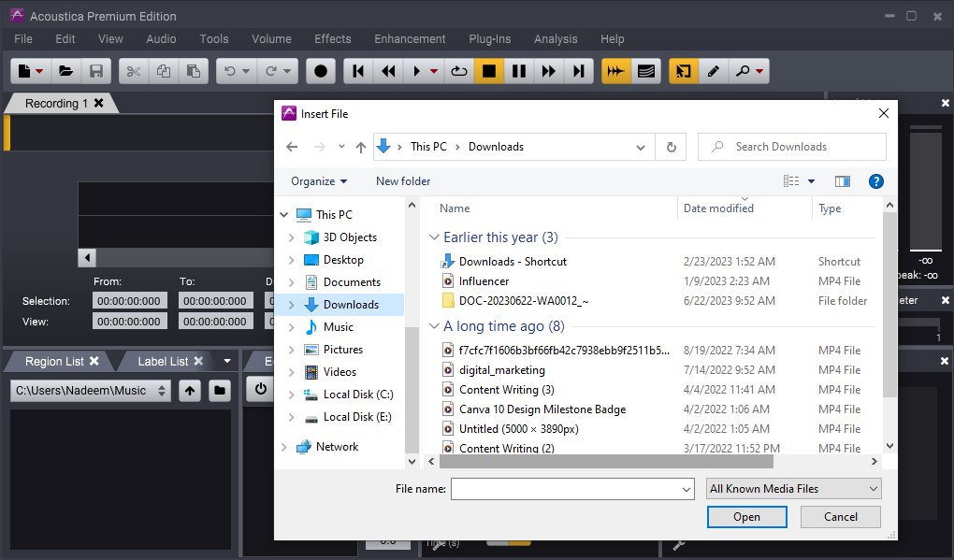This screenshot has width=954, height=560.
Task: Open the File menu
Action: point(23,39)
